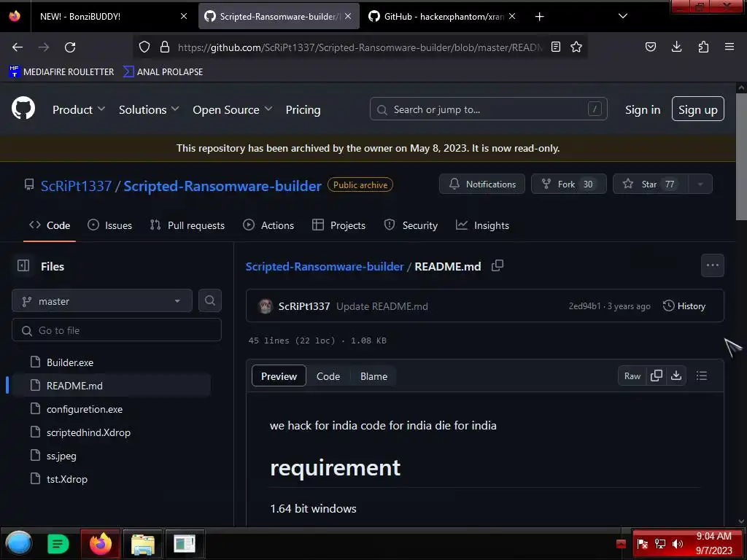The width and height of the screenshot is (747, 560).
Task: Click the padlock site info icon
Action: 165,47
